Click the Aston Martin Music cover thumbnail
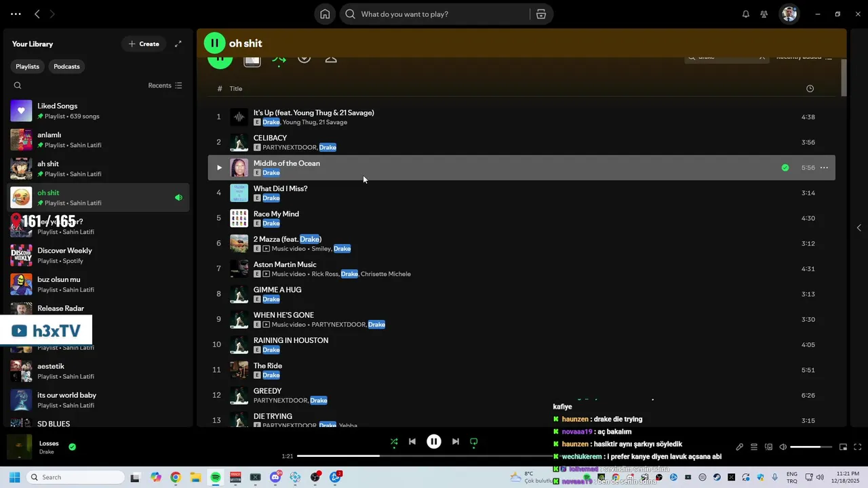This screenshot has width=868, height=488. tap(239, 269)
